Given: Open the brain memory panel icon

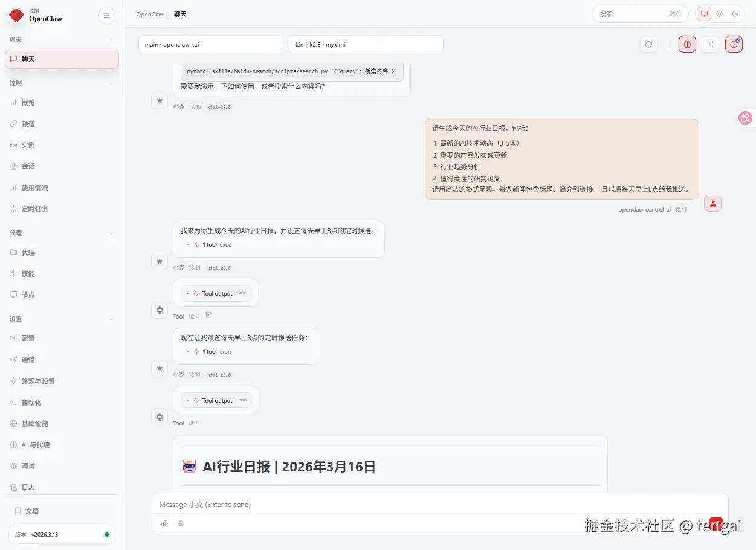Looking at the screenshot, I should [687, 44].
